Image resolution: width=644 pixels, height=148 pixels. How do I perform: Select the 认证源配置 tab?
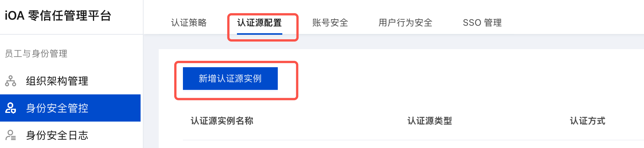click(x=259, y=23)
